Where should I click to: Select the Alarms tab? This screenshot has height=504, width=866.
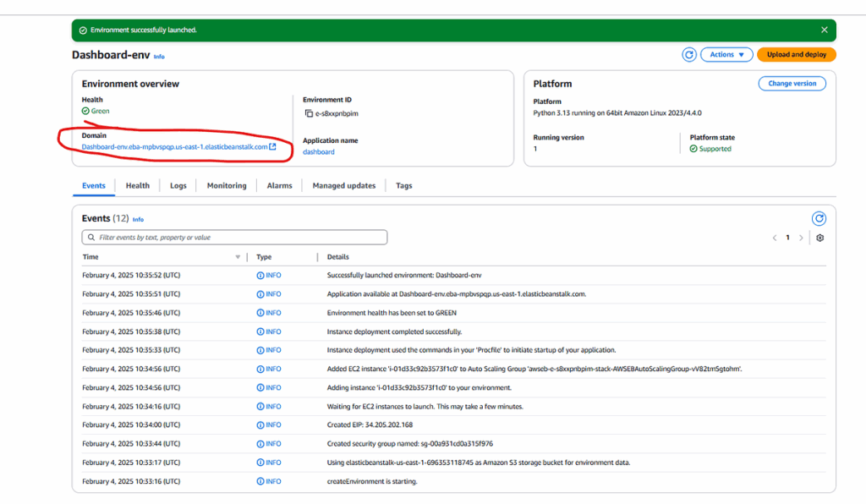pos(279,185)
